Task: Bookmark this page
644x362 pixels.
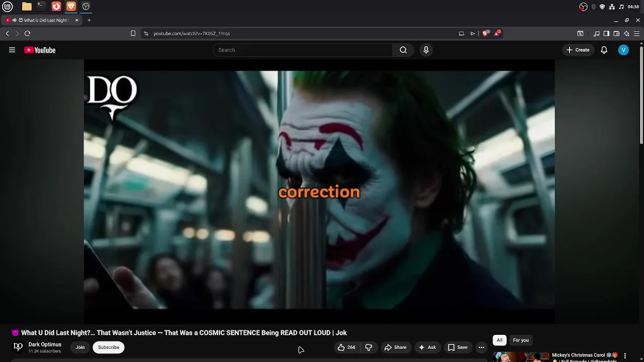Action: pos(133,33)
